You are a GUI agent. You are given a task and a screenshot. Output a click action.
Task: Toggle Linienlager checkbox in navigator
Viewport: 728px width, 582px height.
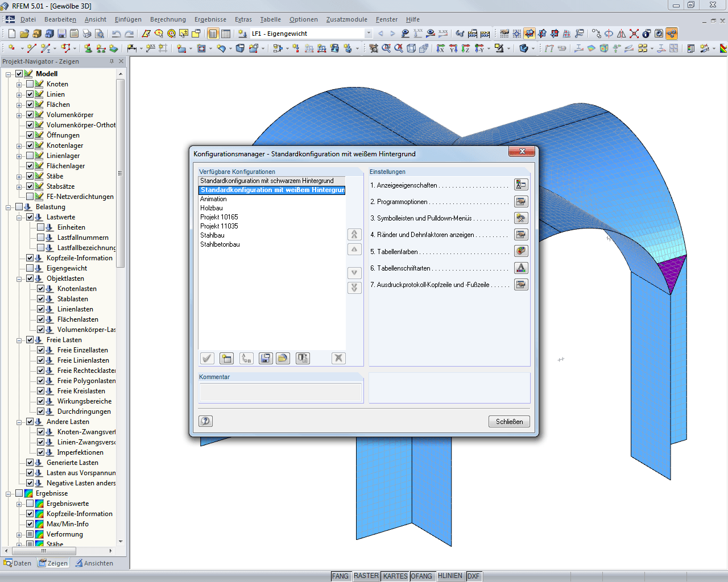30,156
